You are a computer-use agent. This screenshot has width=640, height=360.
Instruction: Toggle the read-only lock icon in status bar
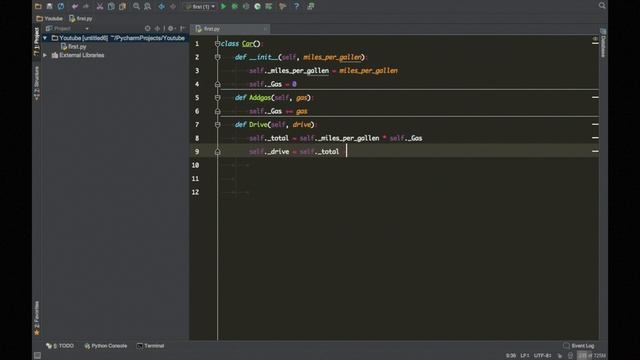(560, 356)
